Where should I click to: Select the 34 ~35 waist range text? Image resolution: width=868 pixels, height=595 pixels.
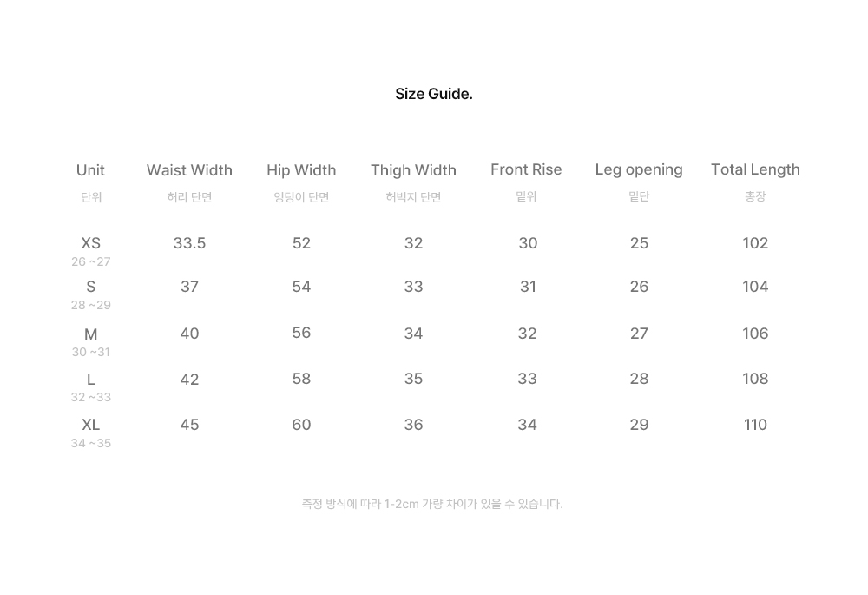(x=91, y=443)
